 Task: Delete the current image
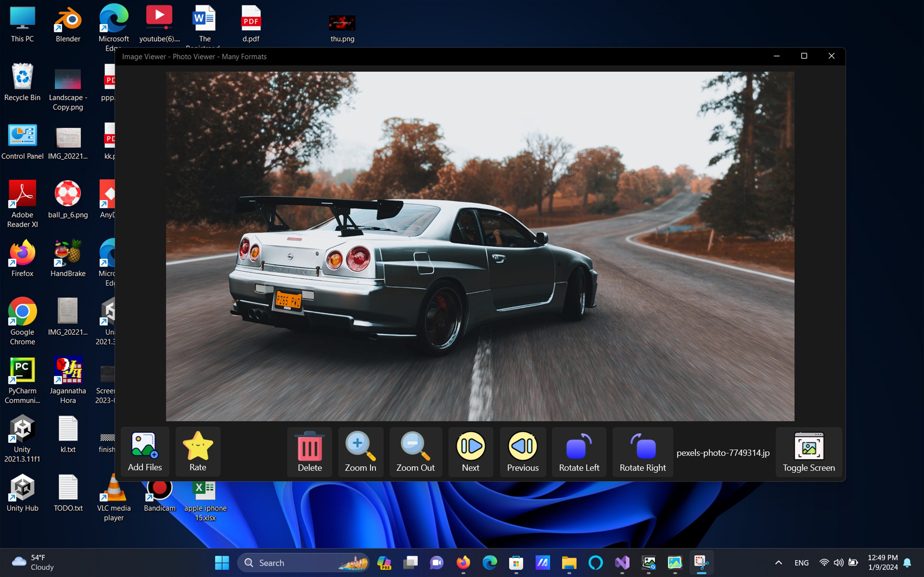(x=310, y=451)
